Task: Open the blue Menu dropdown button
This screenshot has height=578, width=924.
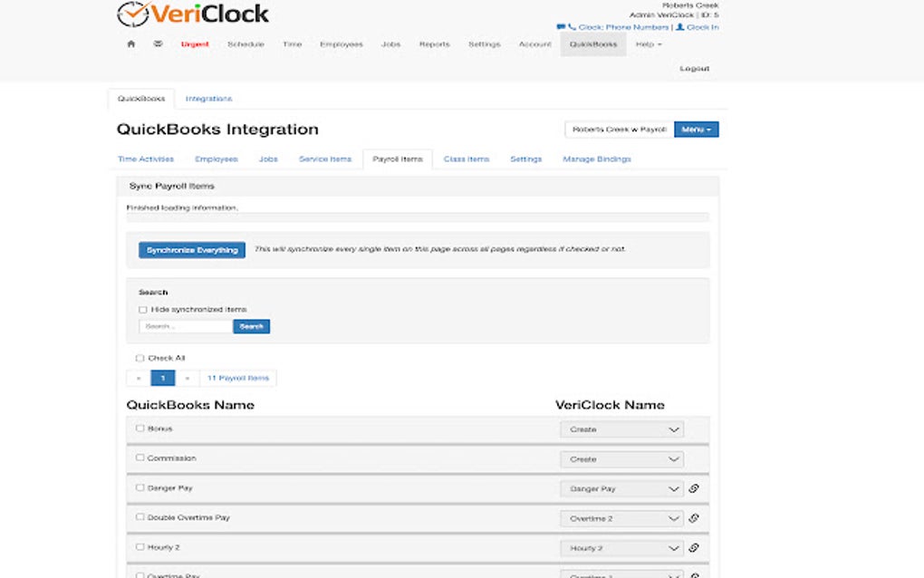Action: click(x=698, y=129)
